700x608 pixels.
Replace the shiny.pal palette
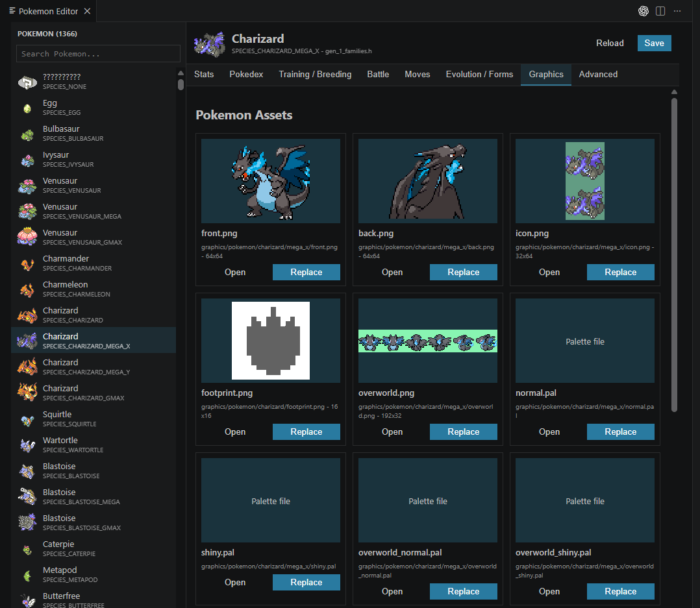click(x=306, y=583)
